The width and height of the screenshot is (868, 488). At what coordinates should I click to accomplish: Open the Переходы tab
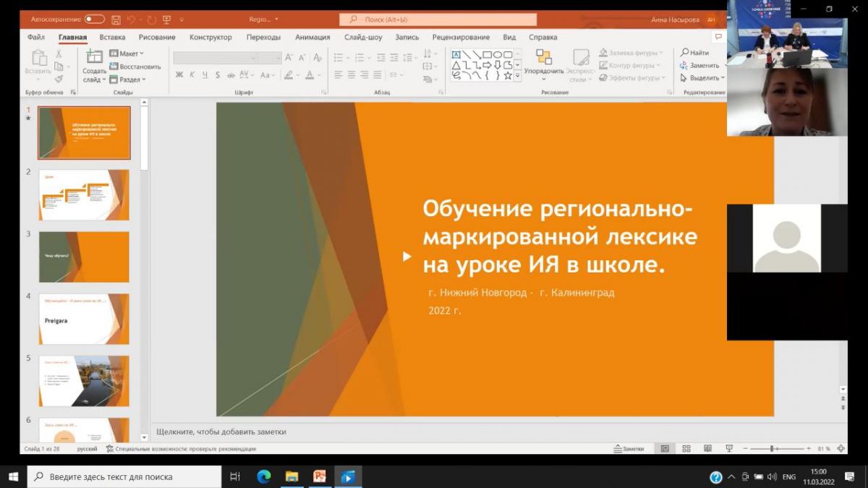click(x=263, y=37)
